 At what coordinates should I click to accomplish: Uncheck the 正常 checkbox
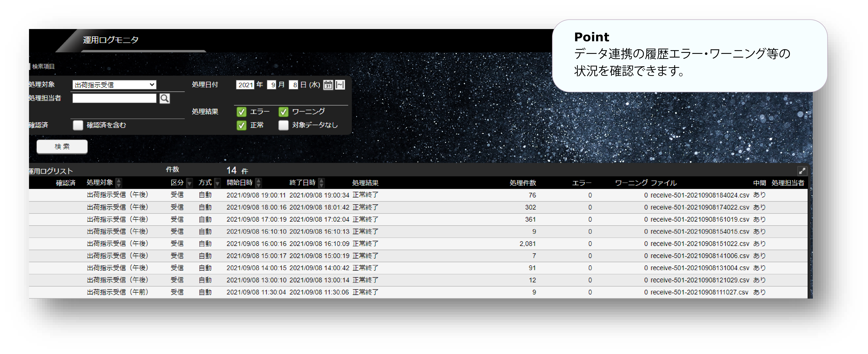click(241, 125)
